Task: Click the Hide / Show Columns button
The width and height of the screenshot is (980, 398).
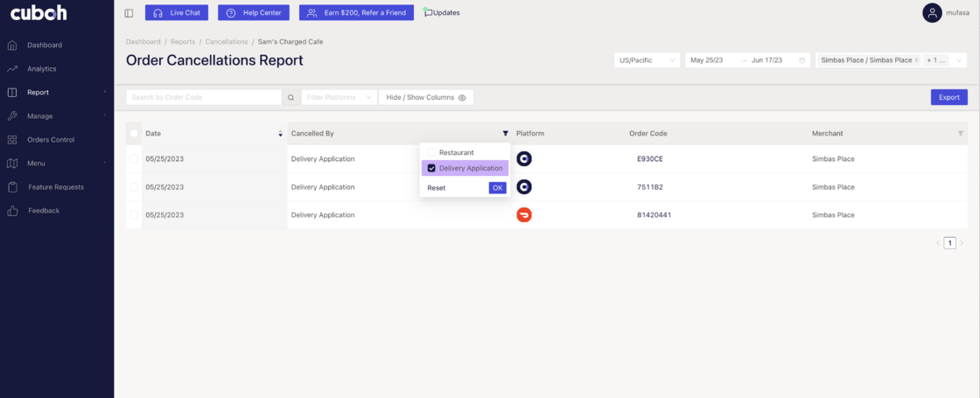Action: [426, 98]
